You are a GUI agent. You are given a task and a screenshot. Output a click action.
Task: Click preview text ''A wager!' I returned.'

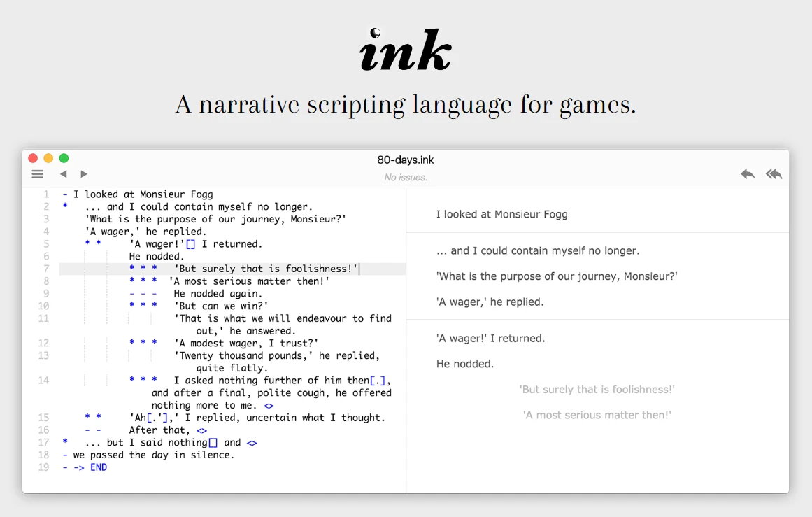point(490,339)
